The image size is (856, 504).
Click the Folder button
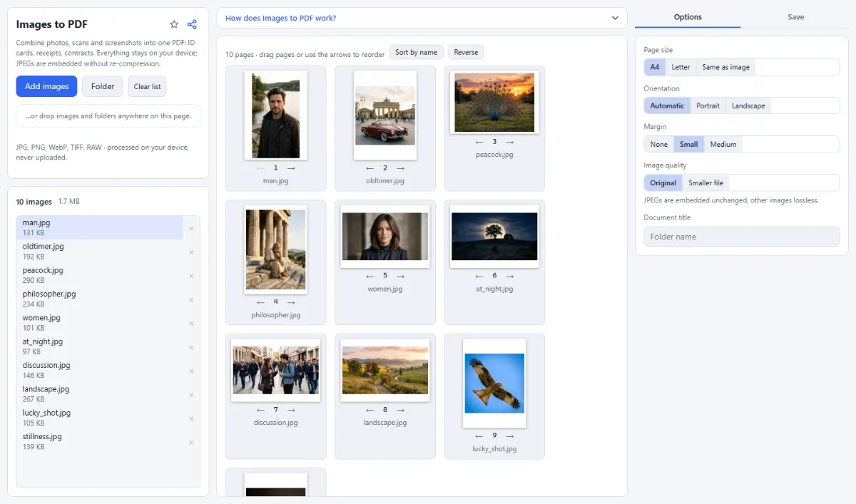point(103,86)
